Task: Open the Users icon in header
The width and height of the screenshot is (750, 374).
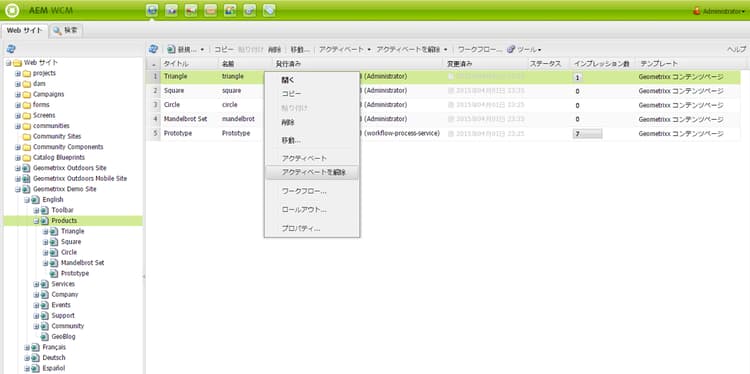Action: [x=230, y=11]
